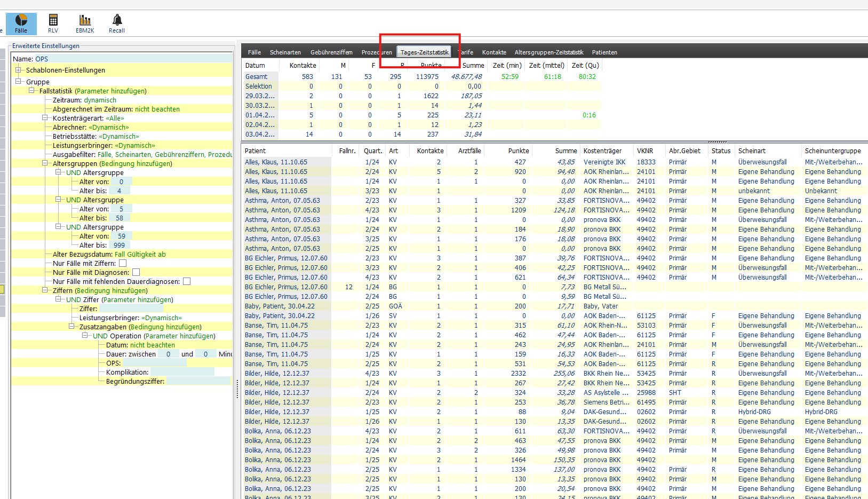This screenshot has width=868, height=499.
Task: Toggle 'Nur Fälle mit Diagnosen' checkbox
Action: pyautogui.click(x=136, y=273)
